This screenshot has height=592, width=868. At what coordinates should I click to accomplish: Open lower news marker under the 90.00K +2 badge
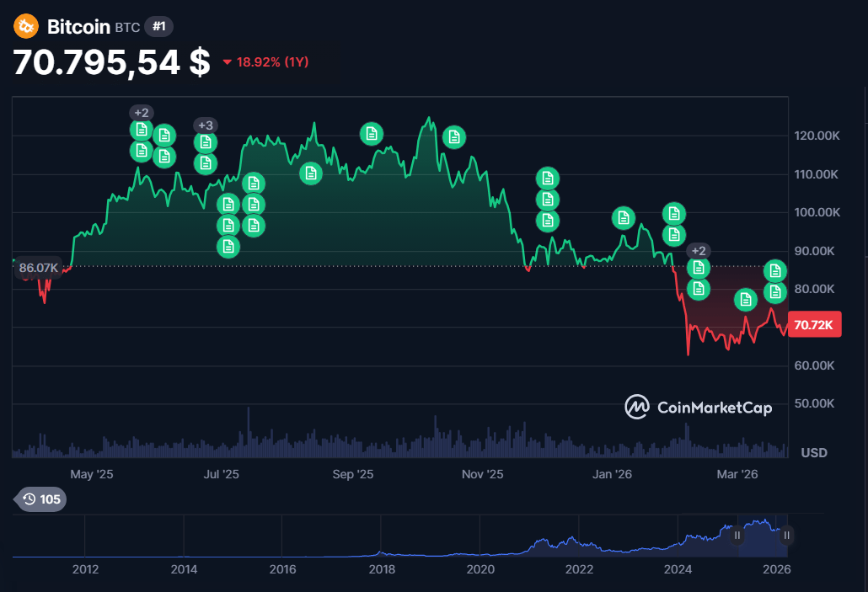point(699,289)
